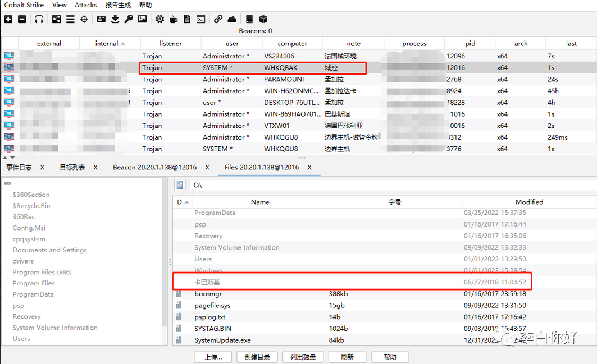This screenshot has width=597, height=364.
Task: Select $Recycle.Bin in the folder tree
Action: pyautogui.click(x=31, y=205)
